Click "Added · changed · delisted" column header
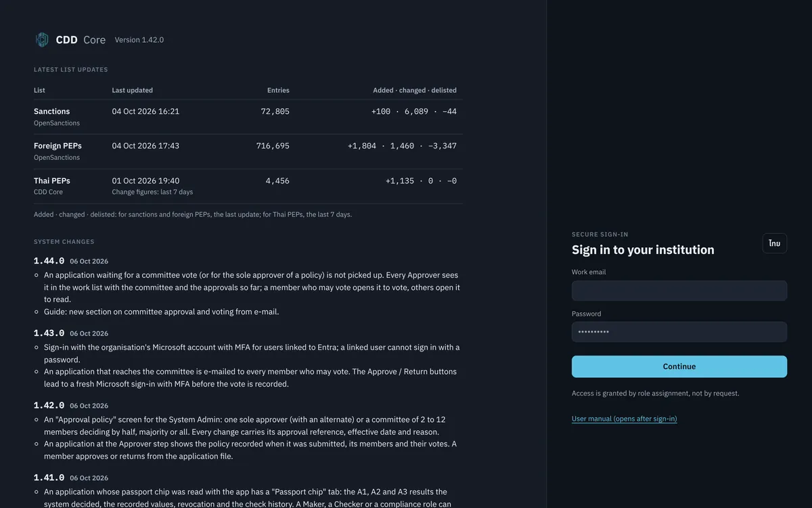 pyautogui.click(x=415, y=90)
